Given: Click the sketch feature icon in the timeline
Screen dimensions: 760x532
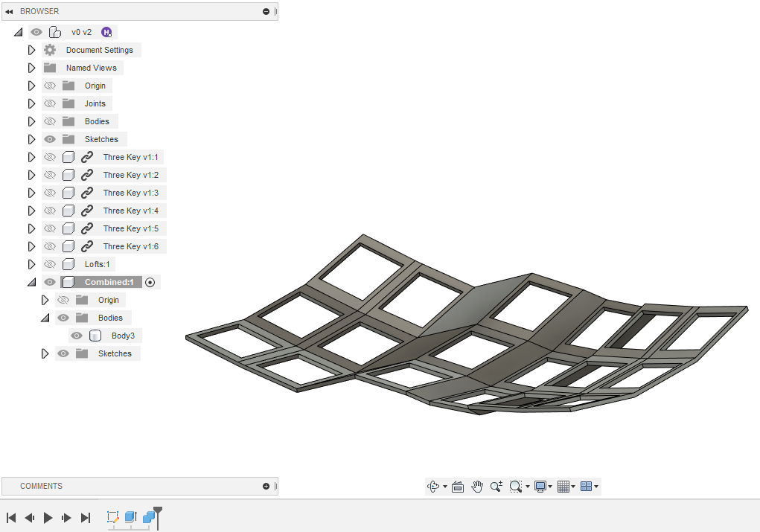Looking at the screenshot, I should click(x=113, y=518).
